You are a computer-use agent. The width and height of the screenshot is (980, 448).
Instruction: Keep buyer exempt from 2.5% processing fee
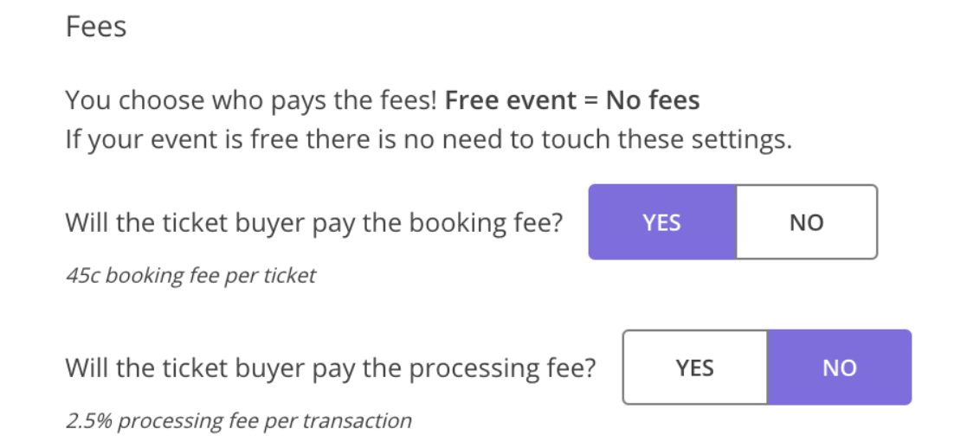839,368
